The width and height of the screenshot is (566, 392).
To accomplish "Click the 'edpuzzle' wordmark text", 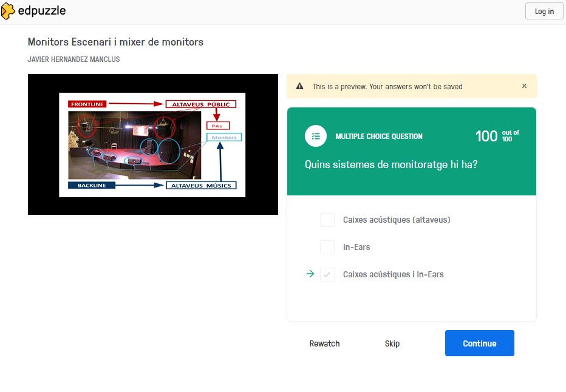I will click(x=42, y=11).
